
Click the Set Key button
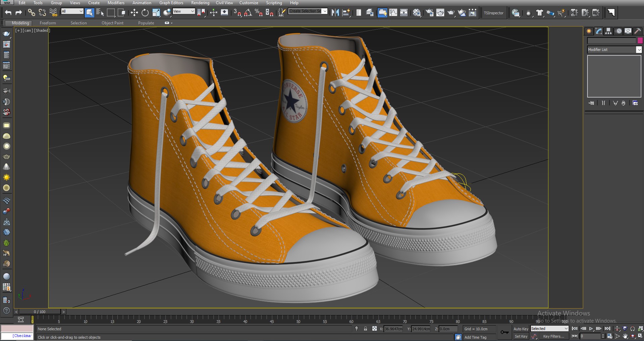click(521, 336)
